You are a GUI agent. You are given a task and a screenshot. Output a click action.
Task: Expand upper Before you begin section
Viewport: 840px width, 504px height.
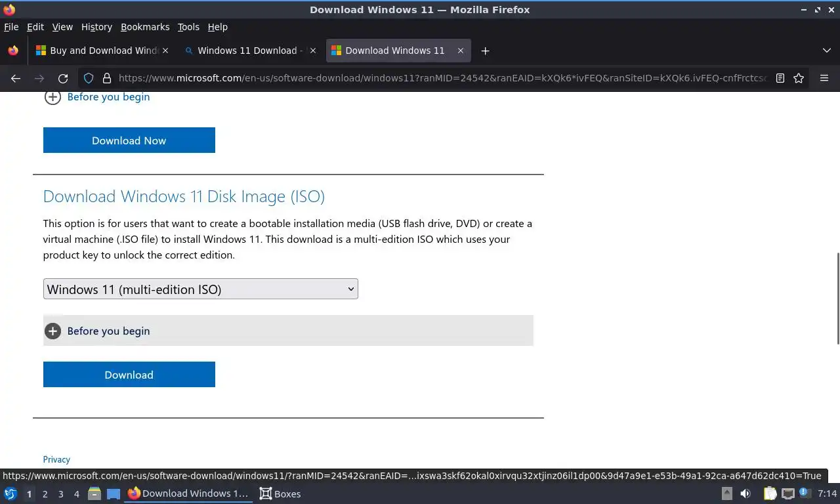coord(97,96)
